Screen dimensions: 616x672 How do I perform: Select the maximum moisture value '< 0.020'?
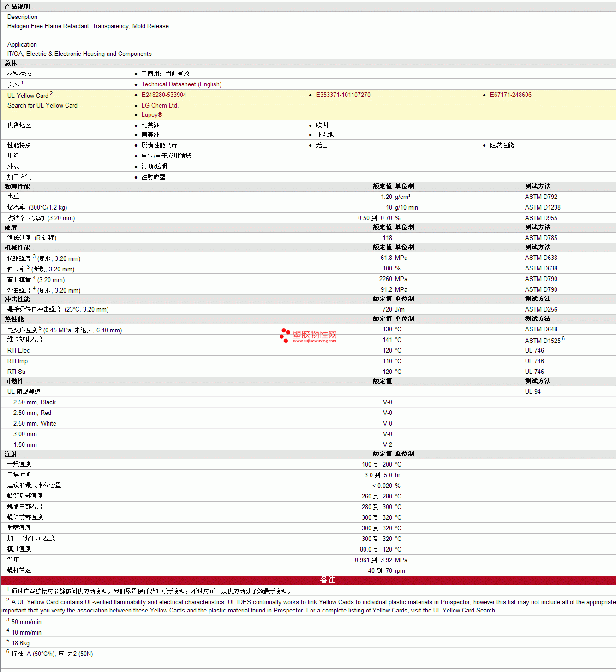(382, 486)
